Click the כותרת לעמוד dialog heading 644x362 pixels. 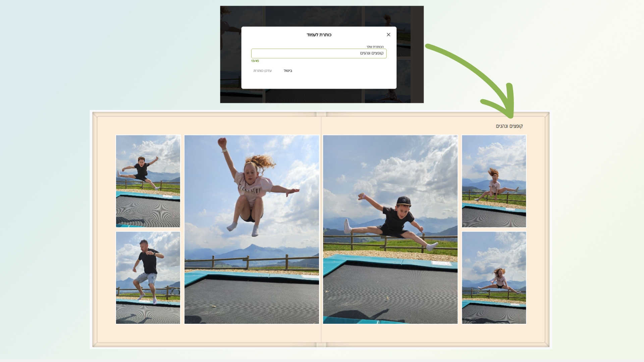(319, 35)
